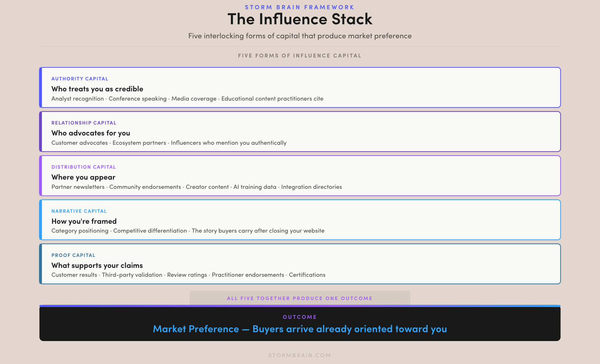Click the How you're framed heading
The height and width of the screenshot is (364, 600).
click(x=84, y=221)
